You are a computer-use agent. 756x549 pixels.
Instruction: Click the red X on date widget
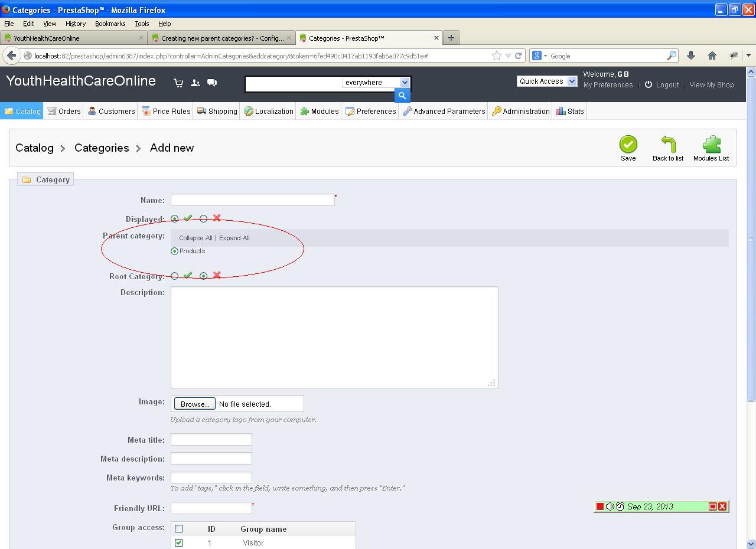(722, 506)
